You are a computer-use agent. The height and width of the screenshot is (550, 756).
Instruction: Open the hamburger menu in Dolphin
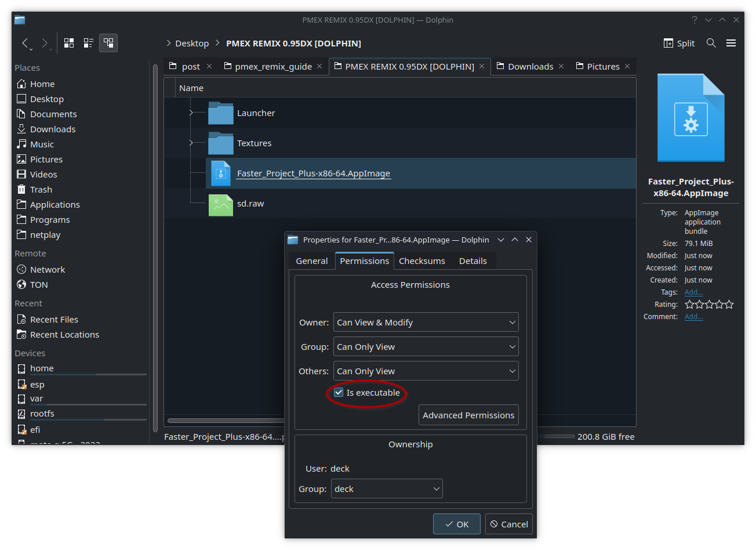(x=731, y=43)
